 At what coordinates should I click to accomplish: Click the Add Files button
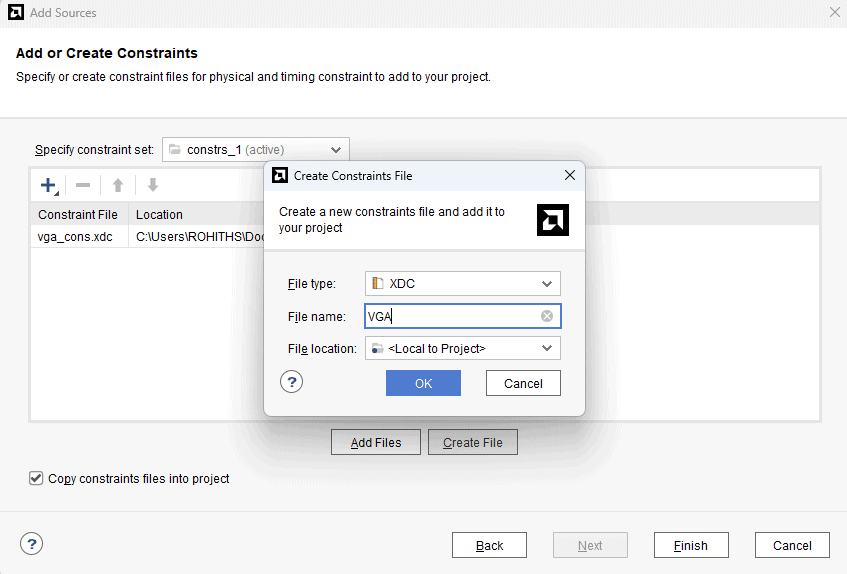pyautogui.click(x=376, y=443)
